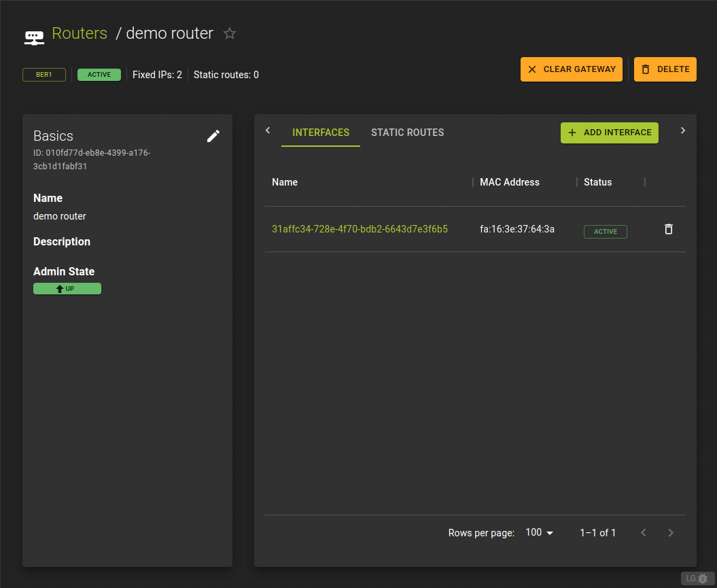The image size is (717, 588).
Task: Go to next page of interfaces
Action: [670, 533]
